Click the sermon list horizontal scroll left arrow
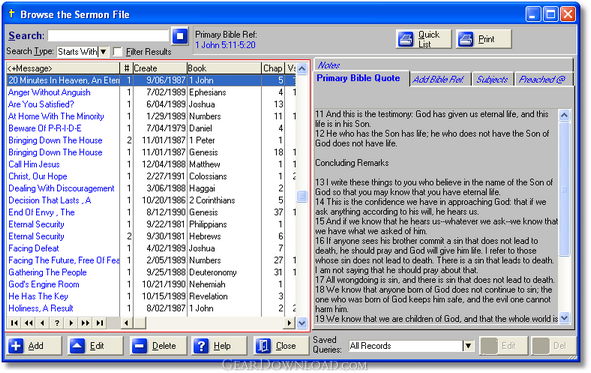 coord(126,323)
